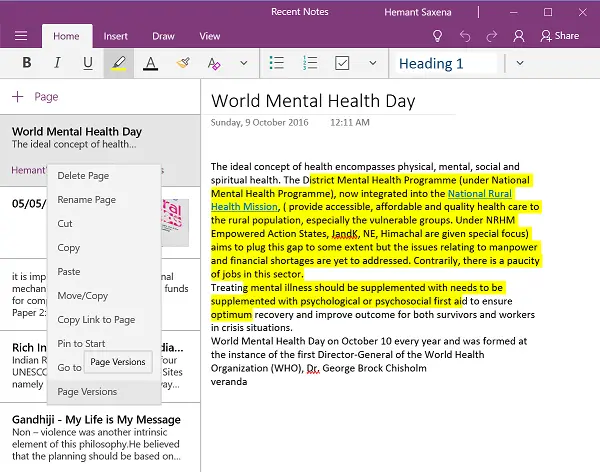
Task: Click the misspelled word JandK
Action: coord(344,234)
